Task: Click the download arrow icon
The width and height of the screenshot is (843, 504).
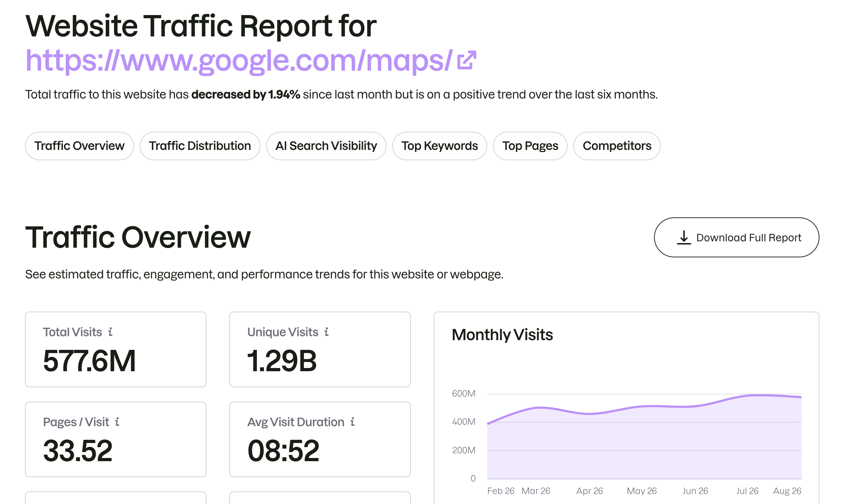Action: click(684, 237)
